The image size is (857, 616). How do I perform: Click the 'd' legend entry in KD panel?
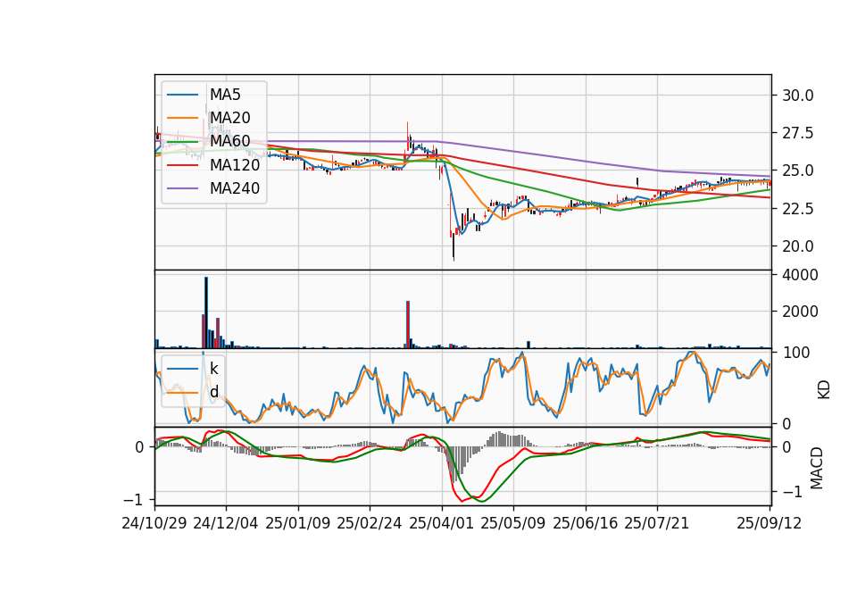[214, 392]
